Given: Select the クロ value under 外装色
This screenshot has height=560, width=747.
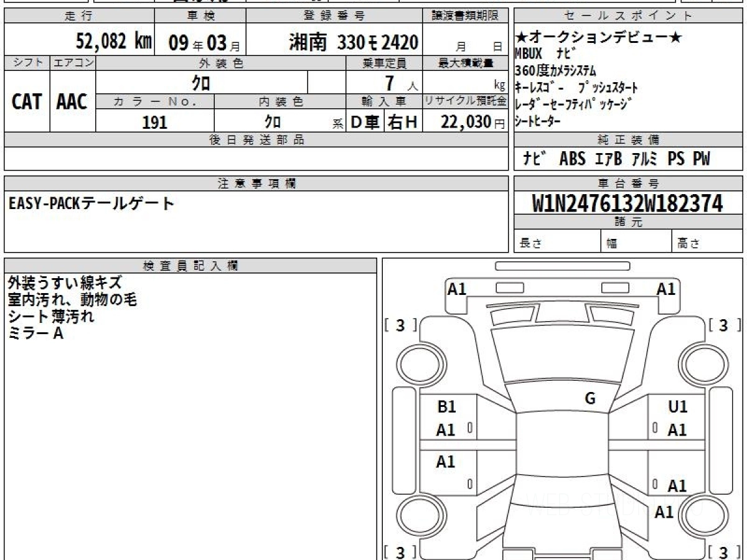Looking at the screenshot, I should [201, 82].
